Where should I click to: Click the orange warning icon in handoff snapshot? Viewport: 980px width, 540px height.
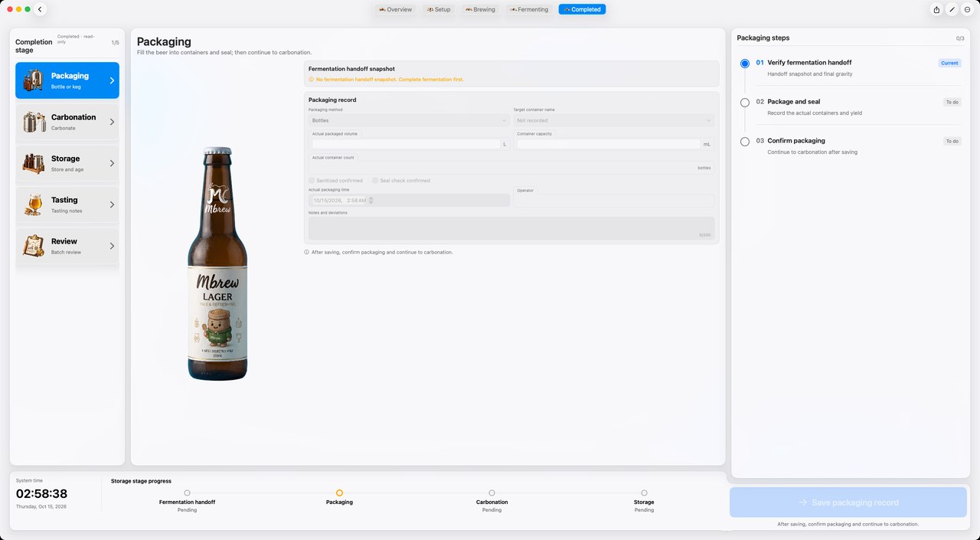pos(312,80)
